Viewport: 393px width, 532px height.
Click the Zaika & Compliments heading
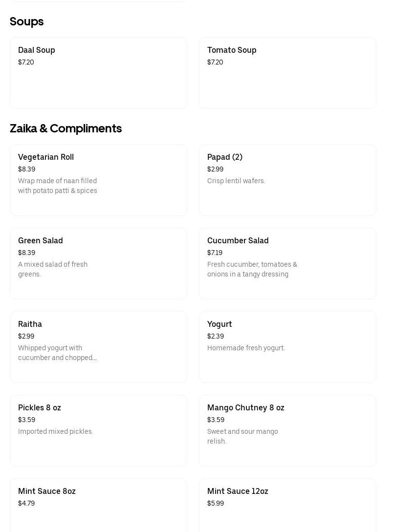tap(66, 128)
